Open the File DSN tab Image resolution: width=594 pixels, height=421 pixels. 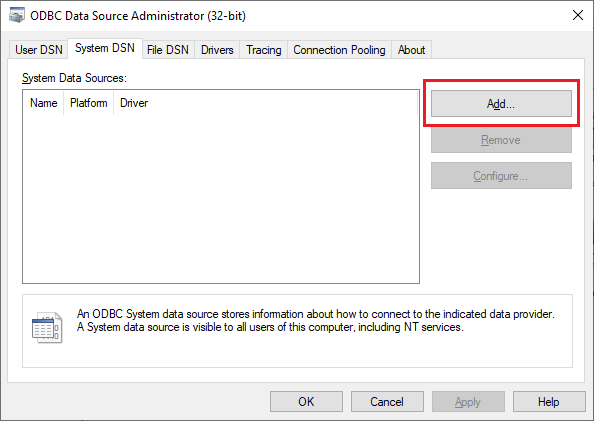tap(168, 50)
